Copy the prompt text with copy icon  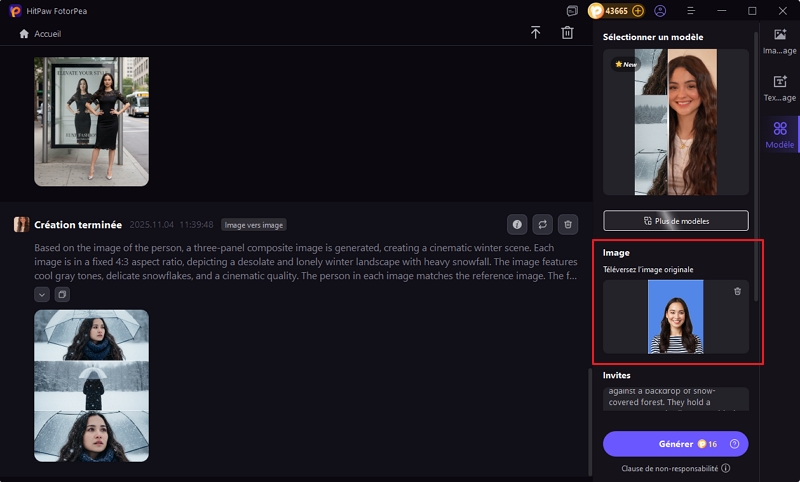click(61, 294)
